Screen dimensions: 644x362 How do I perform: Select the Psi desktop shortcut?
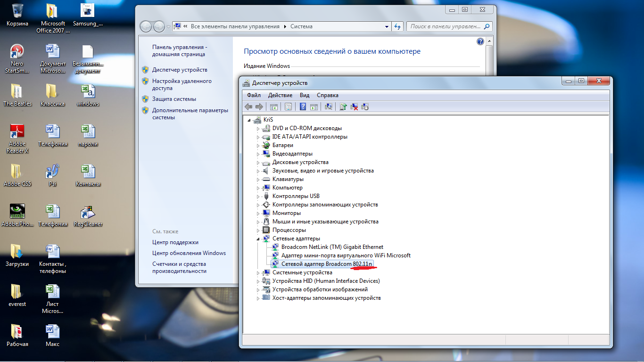pyautogui.click(x=52, y=175)
